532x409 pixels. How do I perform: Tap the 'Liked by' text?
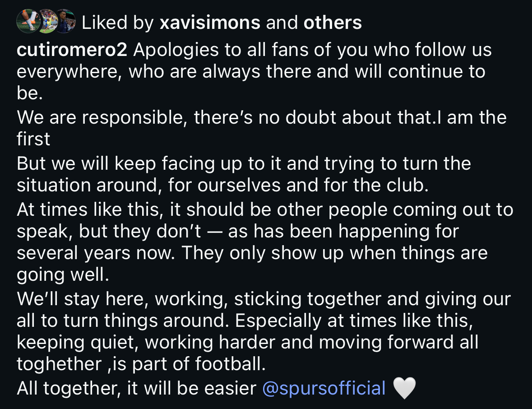pyautogui.click(x=118, y=22)
